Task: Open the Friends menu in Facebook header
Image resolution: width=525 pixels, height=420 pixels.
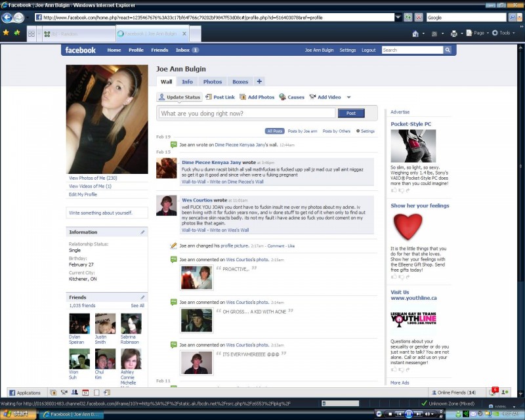Action: point(159,50)
